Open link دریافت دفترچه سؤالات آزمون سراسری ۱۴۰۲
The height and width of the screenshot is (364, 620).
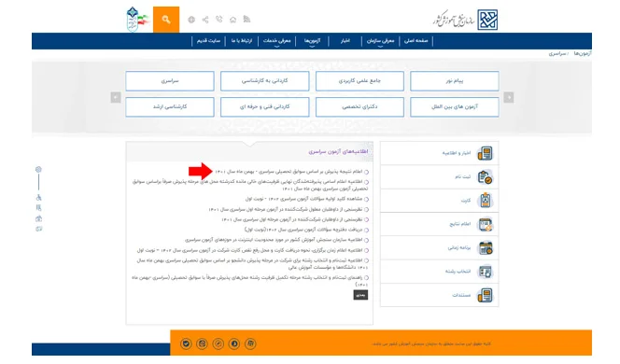(x=303, y=230)
